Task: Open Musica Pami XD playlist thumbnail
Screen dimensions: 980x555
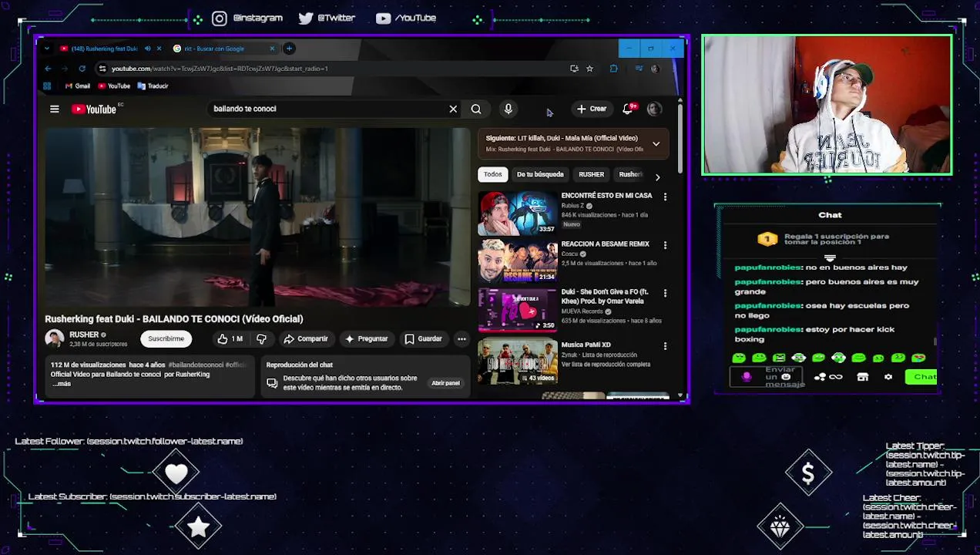Action: pos(517,362)
